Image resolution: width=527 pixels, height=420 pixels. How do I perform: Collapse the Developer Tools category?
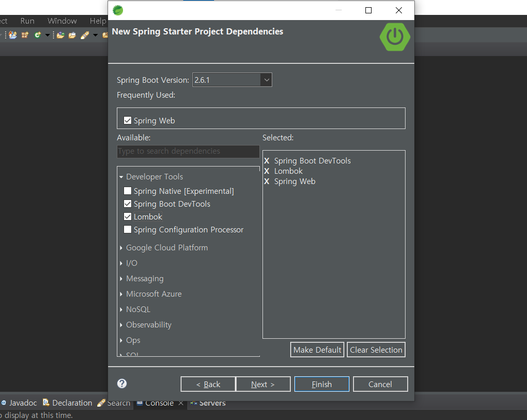pyautogui.click(x=121, y=177)
